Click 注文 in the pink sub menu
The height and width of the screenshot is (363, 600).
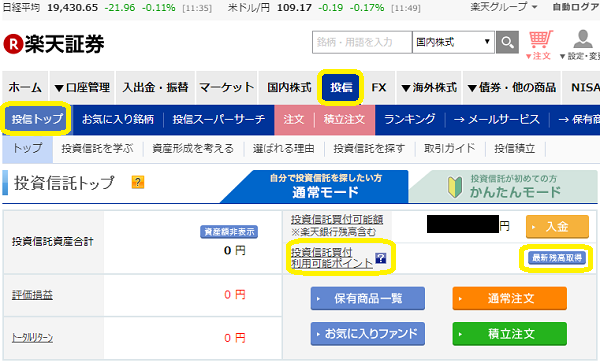tap(294, 119)
